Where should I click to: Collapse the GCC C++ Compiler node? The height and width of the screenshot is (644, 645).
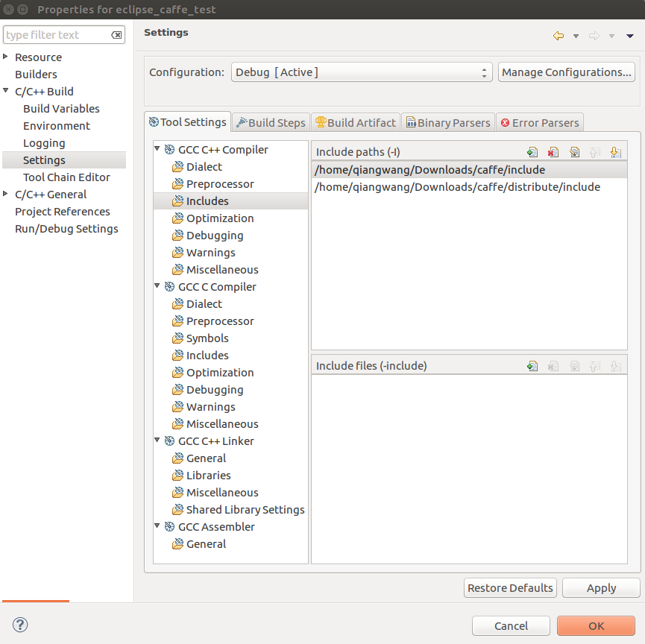157,148
